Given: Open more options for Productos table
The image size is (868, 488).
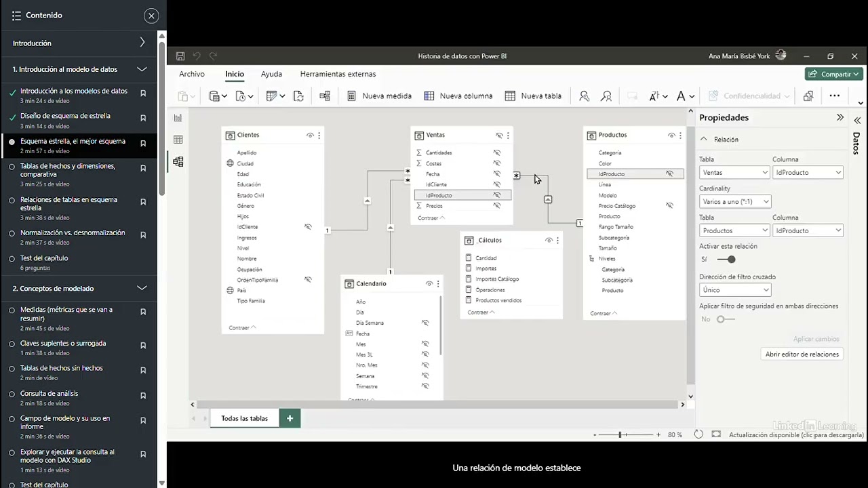Looking at the screenshot, I should pyautogui.click(x=680, y=136).
